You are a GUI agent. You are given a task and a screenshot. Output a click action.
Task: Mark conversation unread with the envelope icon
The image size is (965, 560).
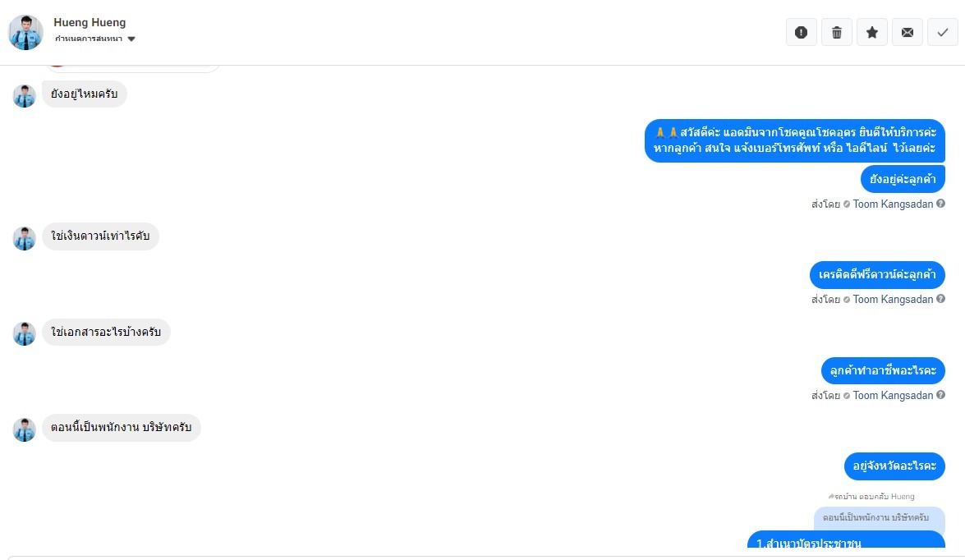click(908, 33)
